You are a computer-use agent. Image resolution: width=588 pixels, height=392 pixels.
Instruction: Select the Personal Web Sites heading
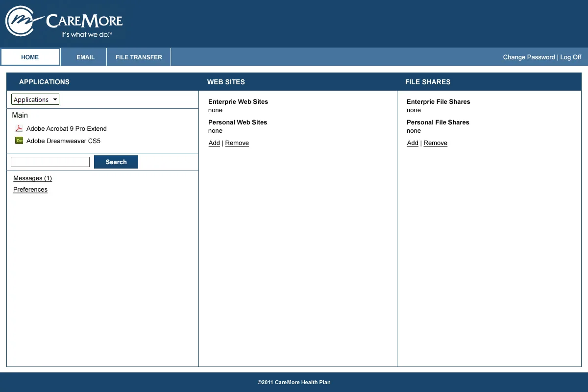click(x=238, y=122)
